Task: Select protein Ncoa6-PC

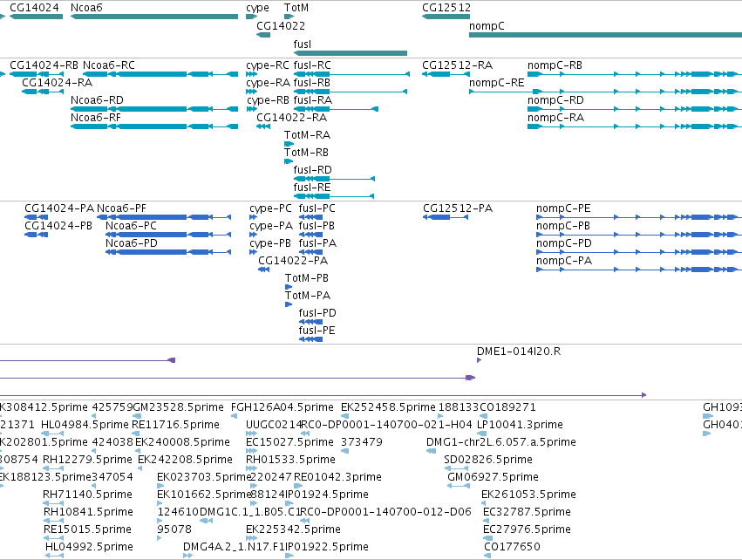Action: point(168,235)
